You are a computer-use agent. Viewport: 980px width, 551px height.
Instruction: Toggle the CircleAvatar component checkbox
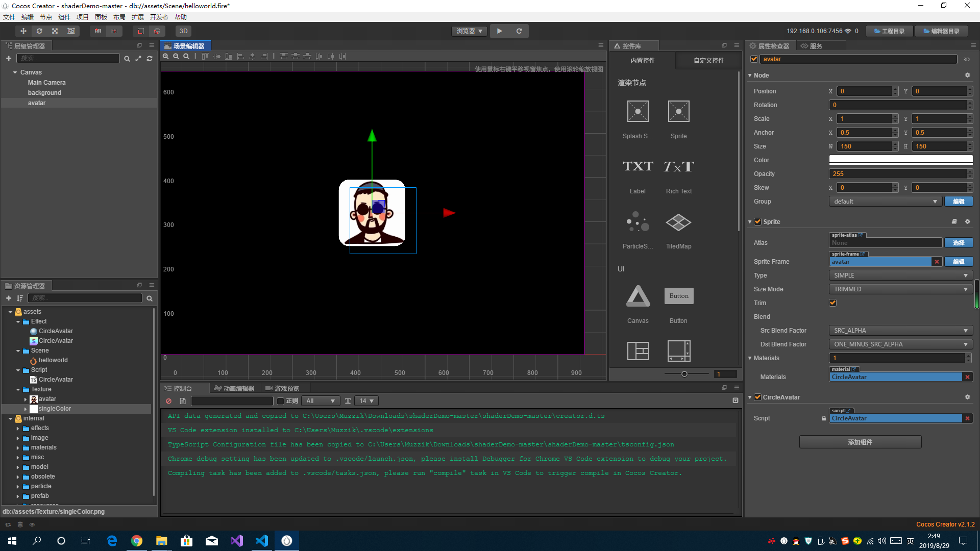click(758, 397)
